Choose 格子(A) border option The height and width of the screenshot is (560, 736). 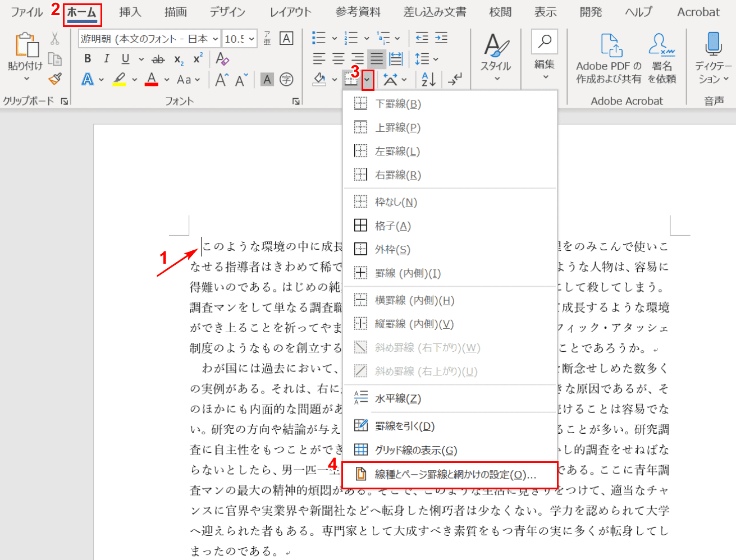[450, 226]
